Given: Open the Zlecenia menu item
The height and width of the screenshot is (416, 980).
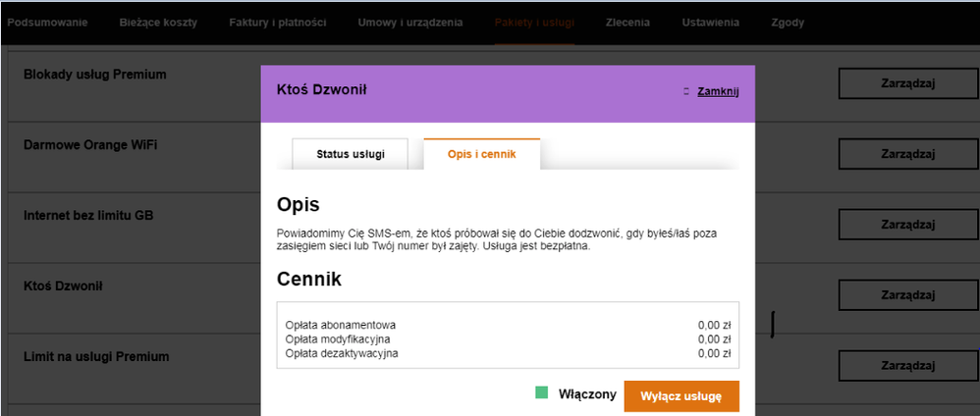Looking at the screenshot, I should click(x=627, y=22).
